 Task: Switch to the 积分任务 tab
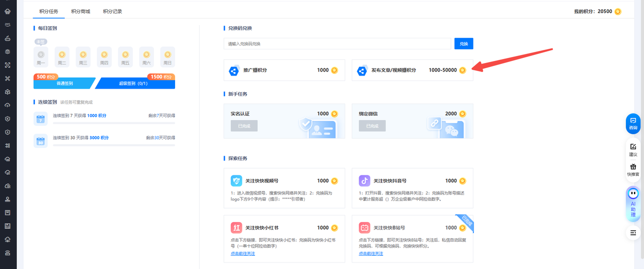click(x=49, y=11)
